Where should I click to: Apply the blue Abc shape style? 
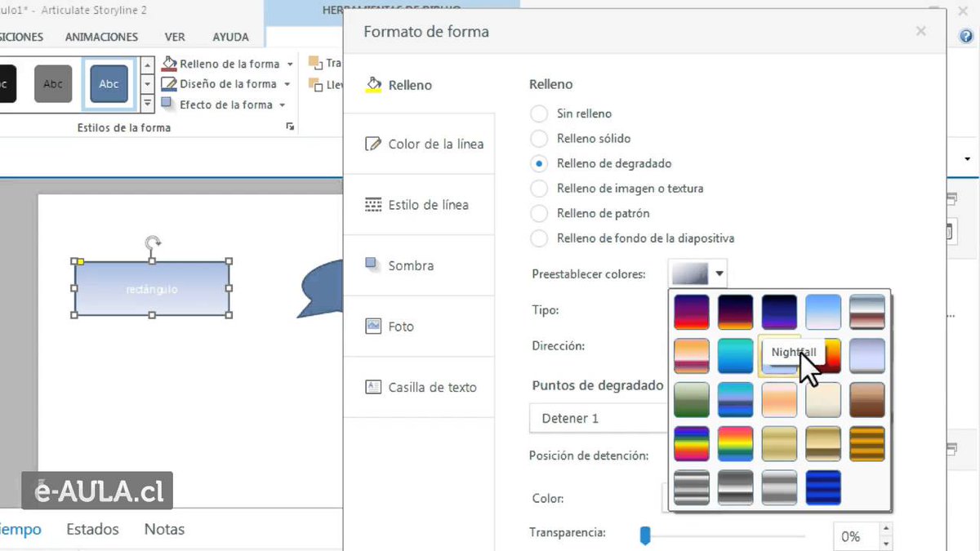click(109, 84)
